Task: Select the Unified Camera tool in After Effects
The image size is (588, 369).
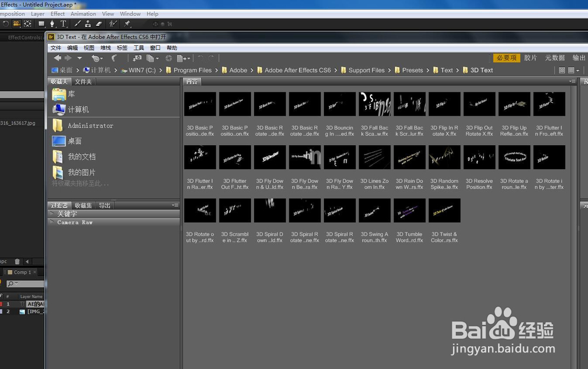Action: point(16,24)
